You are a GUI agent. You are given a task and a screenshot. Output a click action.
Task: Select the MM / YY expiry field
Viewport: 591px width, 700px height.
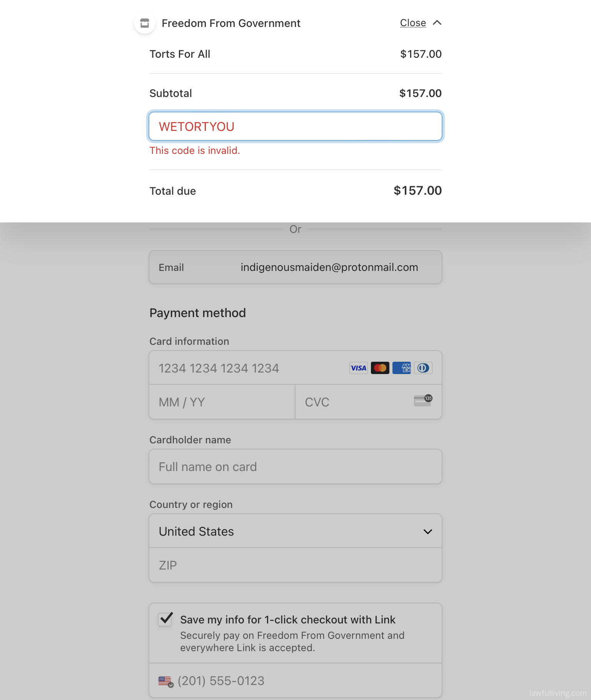[x=222, y=402]
